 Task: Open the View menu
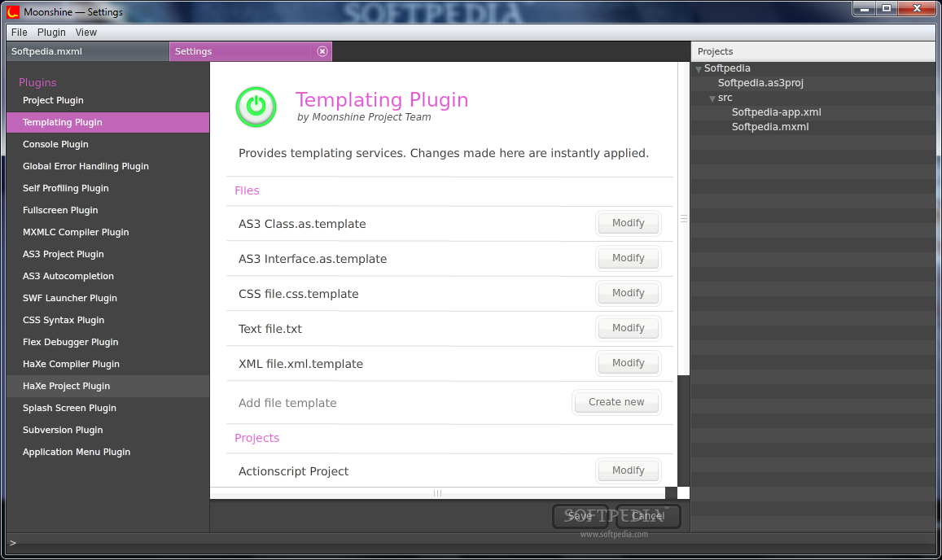tap(86, 32)
